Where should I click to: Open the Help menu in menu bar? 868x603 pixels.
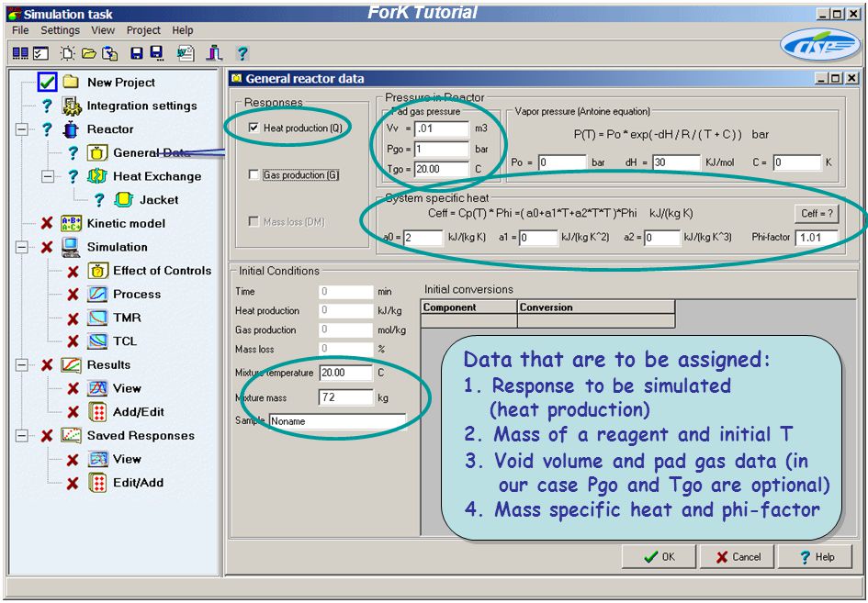(x=183, y=30)
